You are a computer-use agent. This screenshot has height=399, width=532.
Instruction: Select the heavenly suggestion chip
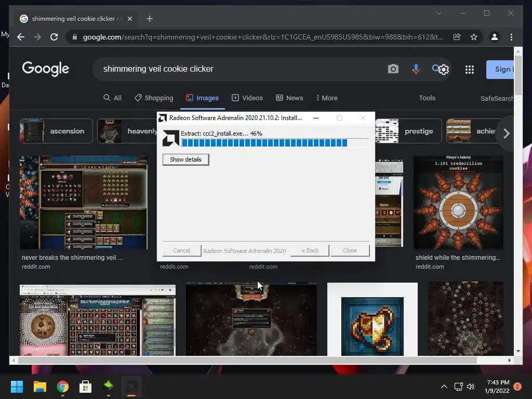click(x=127, y=131)
